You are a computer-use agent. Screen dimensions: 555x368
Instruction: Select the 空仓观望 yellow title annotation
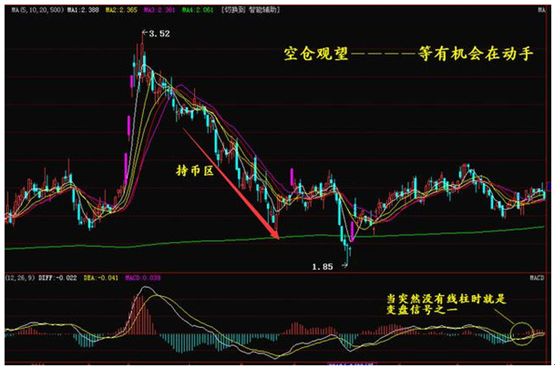coord(316,54)
